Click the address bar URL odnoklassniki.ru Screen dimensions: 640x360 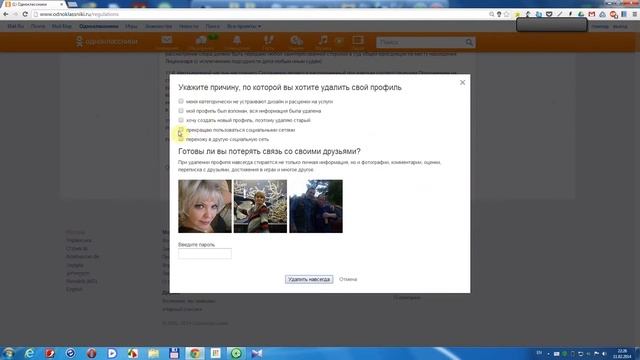79,14
